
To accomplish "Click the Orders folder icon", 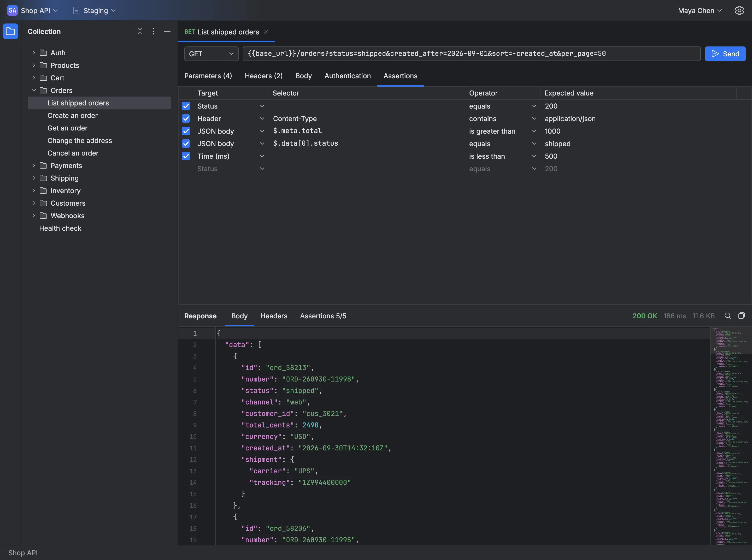I will click(43, 91).
